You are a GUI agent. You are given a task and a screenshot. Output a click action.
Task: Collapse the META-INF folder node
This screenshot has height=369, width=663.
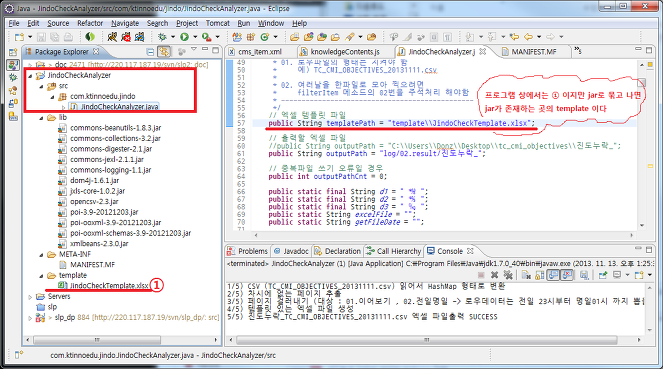point(41,255)
